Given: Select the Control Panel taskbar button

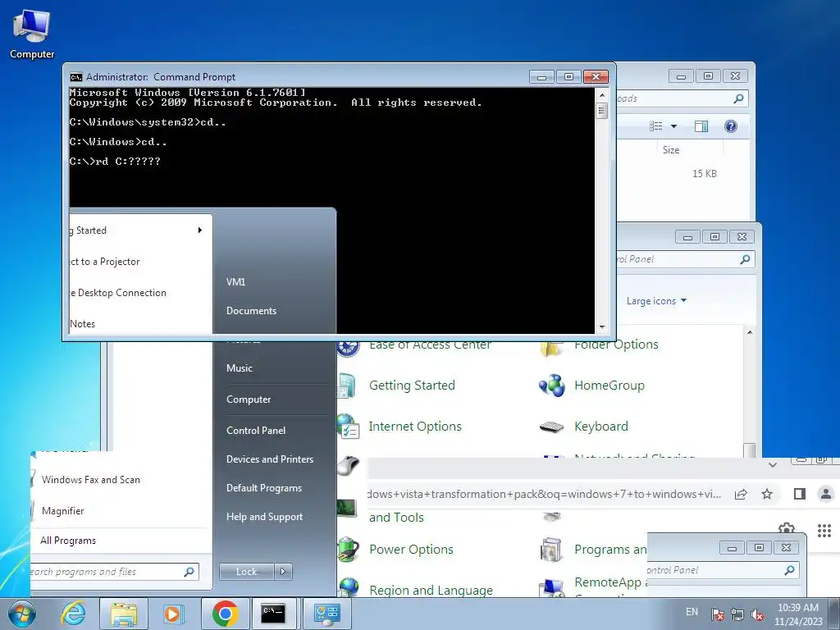Looking at the screenshot, I should tap(327, 614).
